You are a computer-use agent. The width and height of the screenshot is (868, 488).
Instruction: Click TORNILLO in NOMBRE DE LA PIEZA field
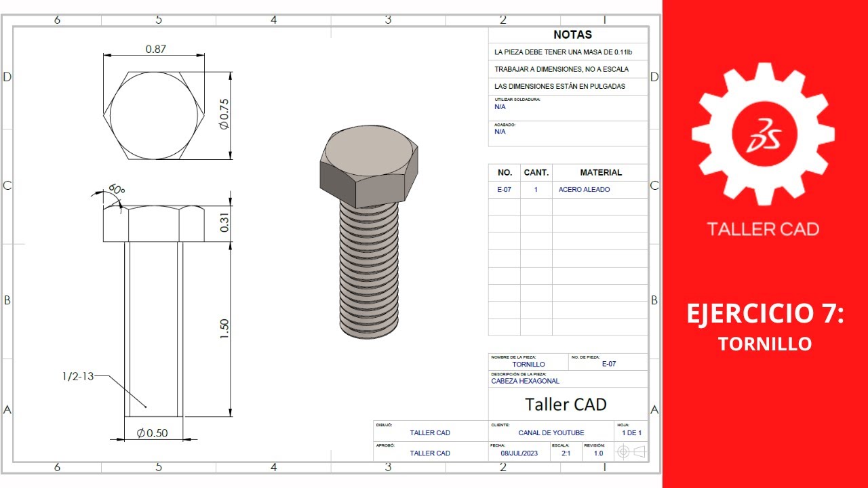point(528,365)
